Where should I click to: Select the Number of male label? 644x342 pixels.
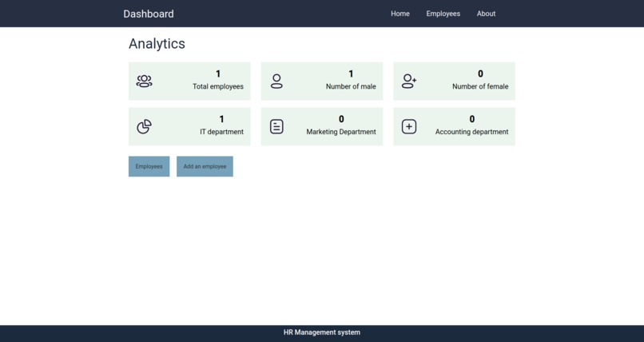pos(351,86)
